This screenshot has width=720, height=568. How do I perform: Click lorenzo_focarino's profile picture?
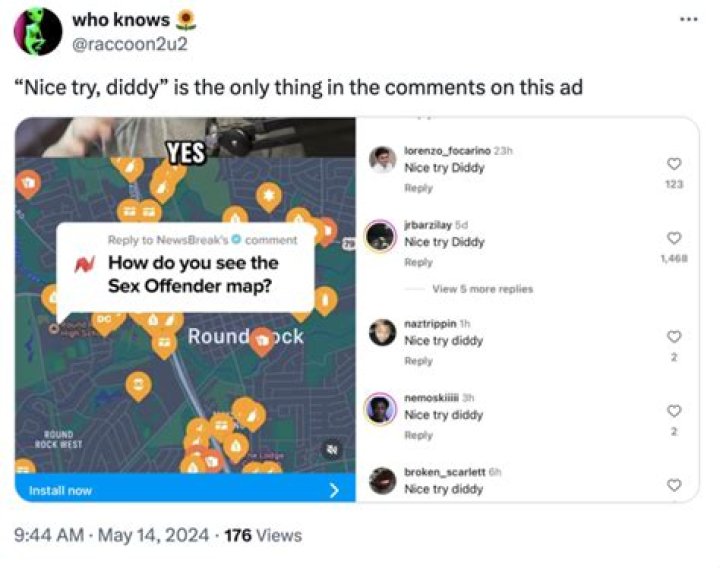[x=382, y=159]
